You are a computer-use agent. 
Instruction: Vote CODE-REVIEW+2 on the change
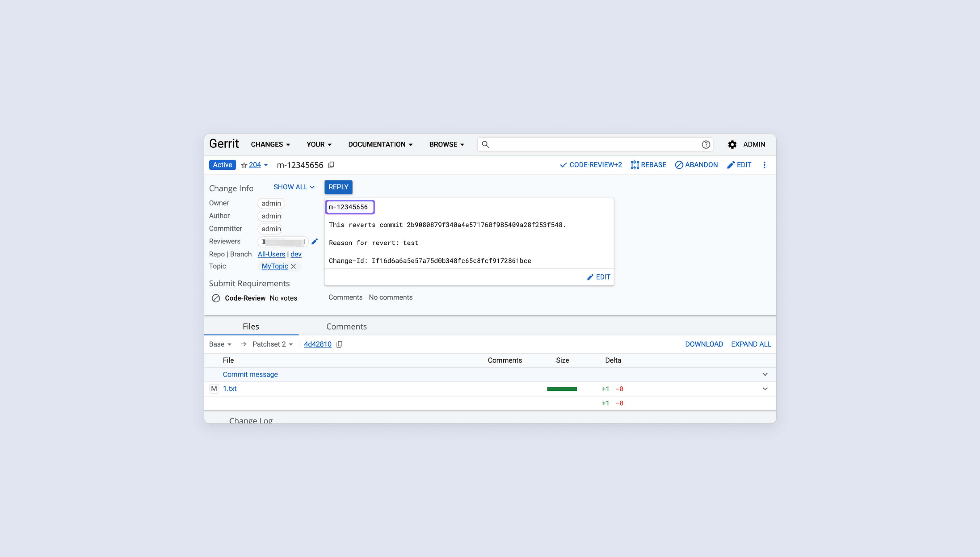[591, 165]
